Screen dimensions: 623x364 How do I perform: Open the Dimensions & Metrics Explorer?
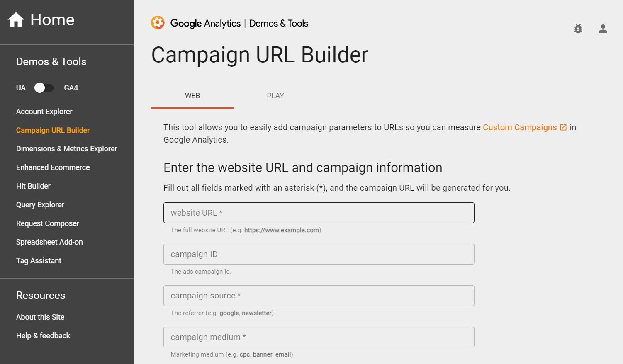click(66, 148)
